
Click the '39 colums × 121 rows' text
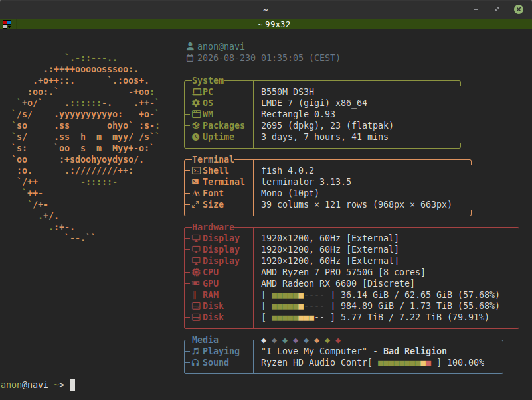point(314,204)
